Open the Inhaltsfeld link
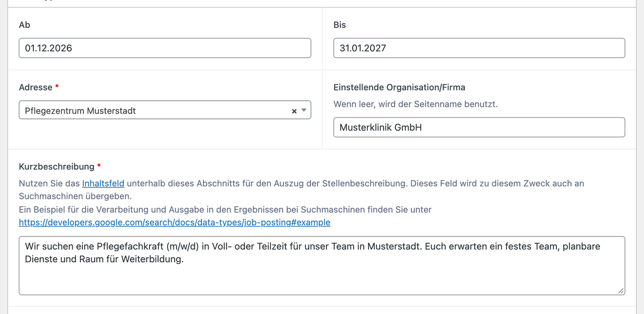Viewport: 644px width, 314px height. pyautogui.click(x=103, y=183)
